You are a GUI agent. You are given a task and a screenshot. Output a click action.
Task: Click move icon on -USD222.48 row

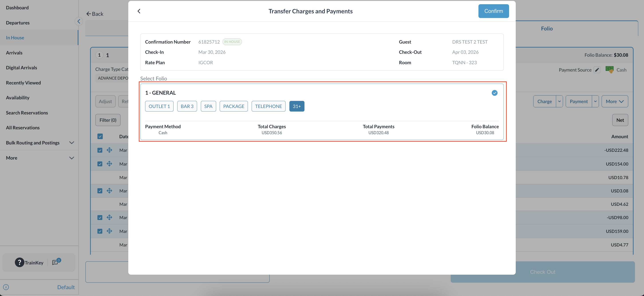tap(109, 150)
